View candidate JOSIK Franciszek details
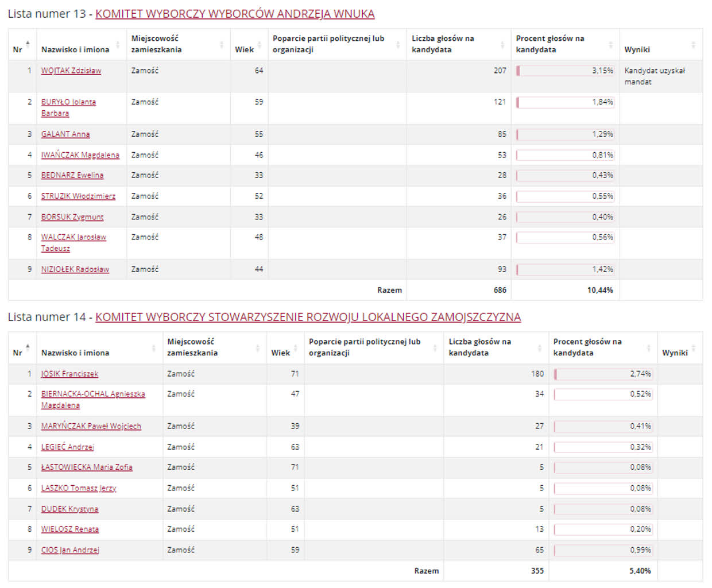Viewport: 712px width, 588px height. [69, 374]
